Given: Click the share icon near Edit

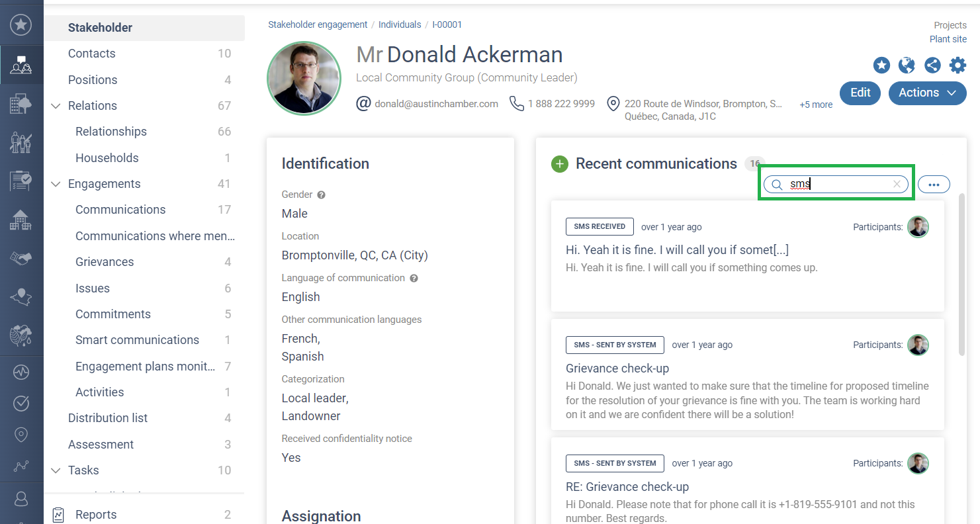Looking at the screenshot, I should [x=932, y=65].
